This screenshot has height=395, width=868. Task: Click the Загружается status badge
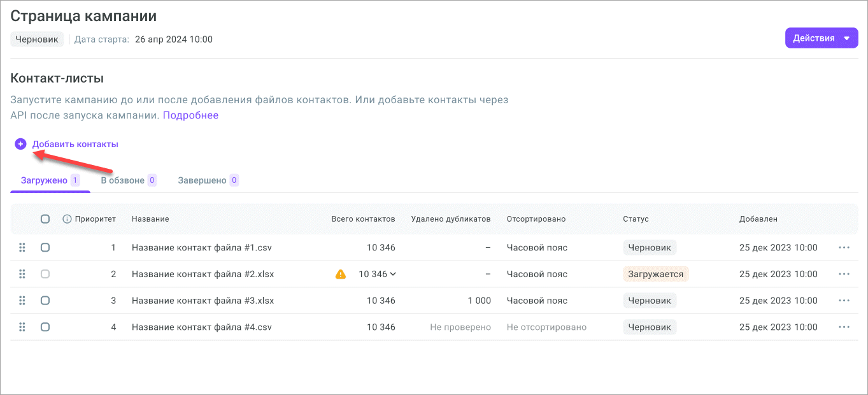[x=655, y=275]
